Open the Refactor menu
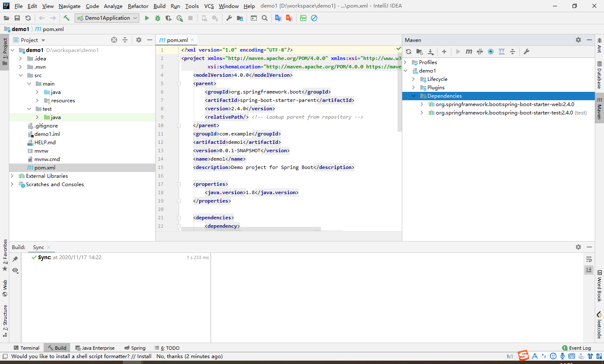Image resolution: width=604 pixels, height=364 pixels. tap(138, 6)
